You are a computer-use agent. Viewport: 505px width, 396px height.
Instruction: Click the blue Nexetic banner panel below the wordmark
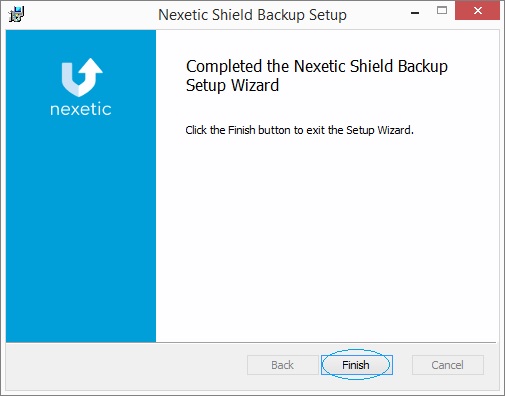click(x=81, y=230)
